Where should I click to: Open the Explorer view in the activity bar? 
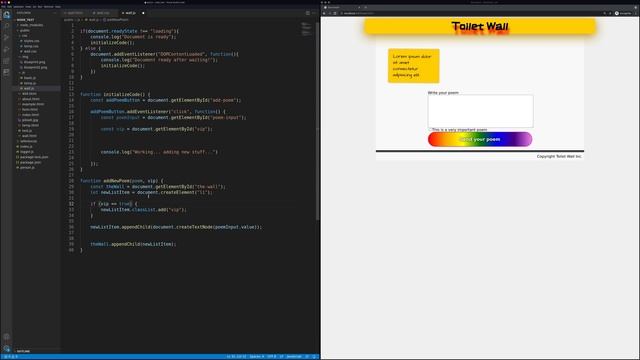tap(7, 15)
